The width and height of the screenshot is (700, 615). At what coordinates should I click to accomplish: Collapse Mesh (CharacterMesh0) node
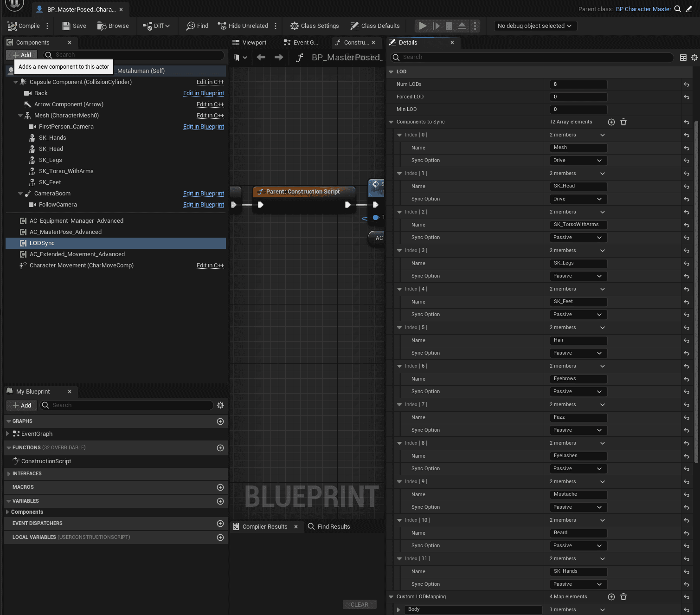pos(20,116)
